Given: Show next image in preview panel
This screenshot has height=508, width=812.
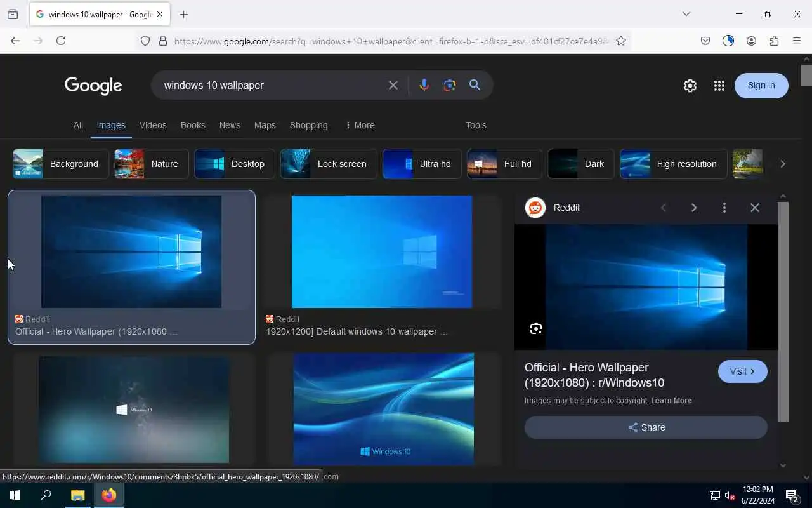Looking at the screenshot, I should (694, 208).
